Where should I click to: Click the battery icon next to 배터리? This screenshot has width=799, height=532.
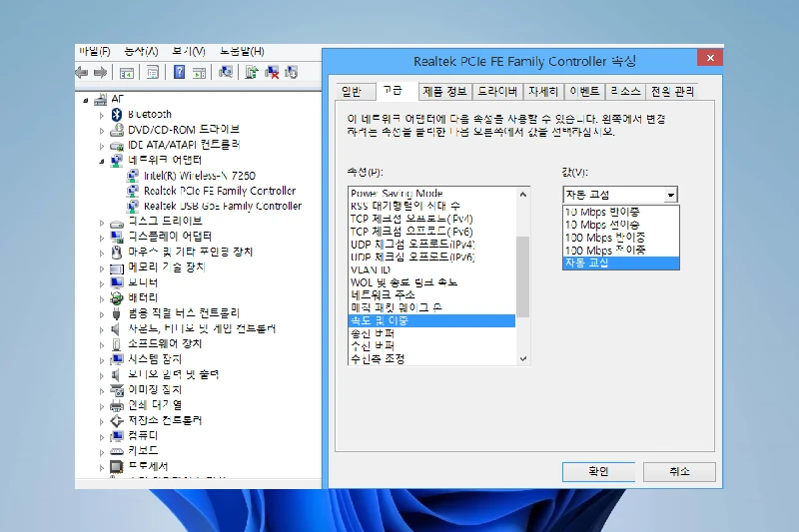pos(117,297)
